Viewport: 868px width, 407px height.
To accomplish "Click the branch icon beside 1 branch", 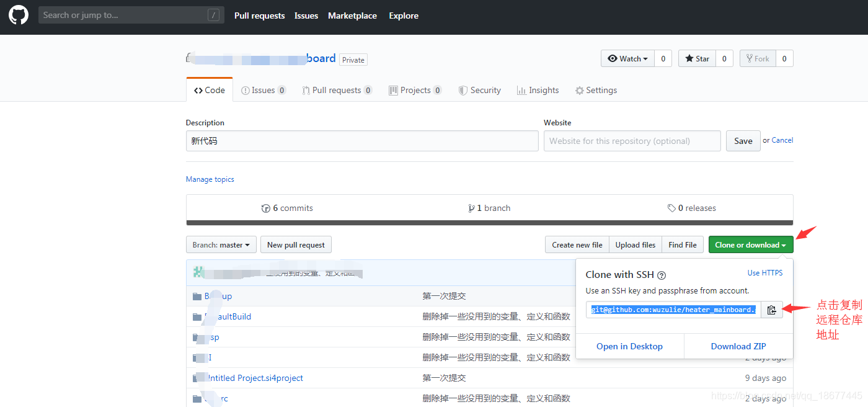I will tap(472, 208).
